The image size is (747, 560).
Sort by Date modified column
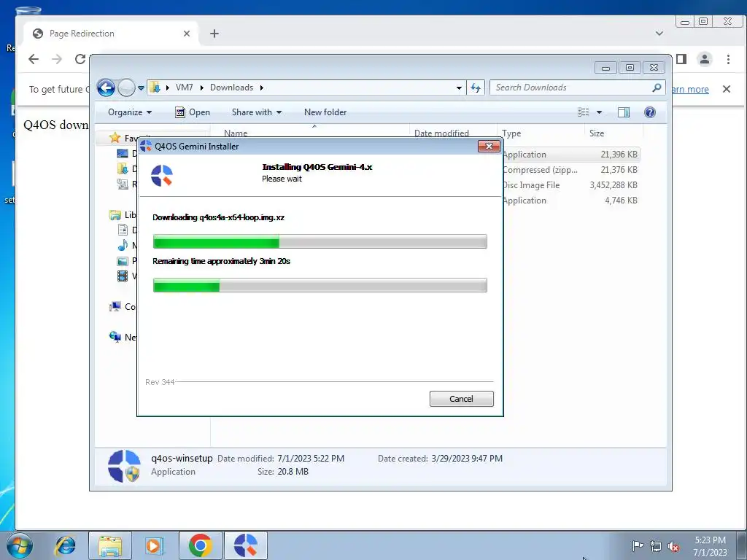pyautogui.click(x=441, y=133)
